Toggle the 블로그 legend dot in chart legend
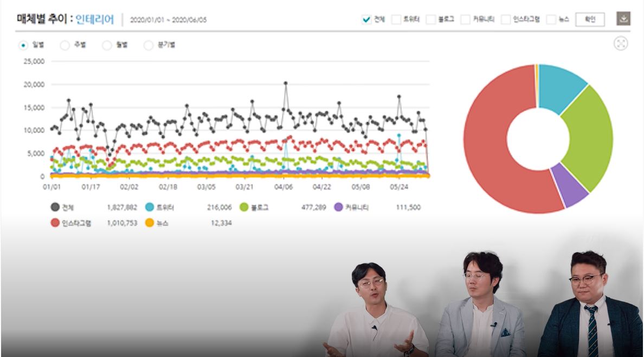Screen dimensions: 644x357 (244, 207)
